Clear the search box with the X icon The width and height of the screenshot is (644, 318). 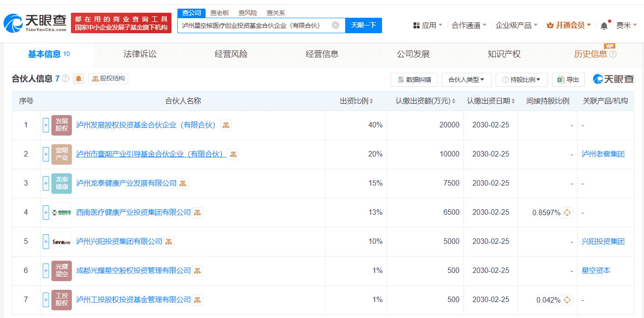pyautogui.click(x=336, y=25)
